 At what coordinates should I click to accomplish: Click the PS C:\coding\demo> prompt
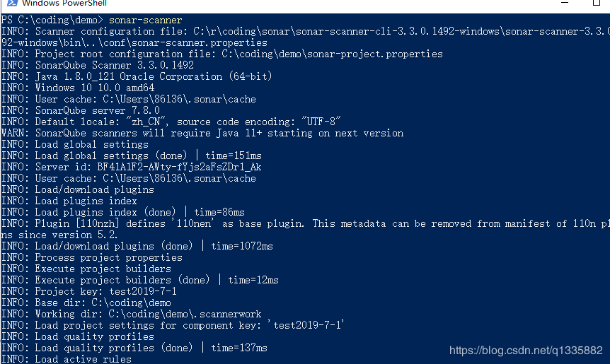[x=52, y=20]
